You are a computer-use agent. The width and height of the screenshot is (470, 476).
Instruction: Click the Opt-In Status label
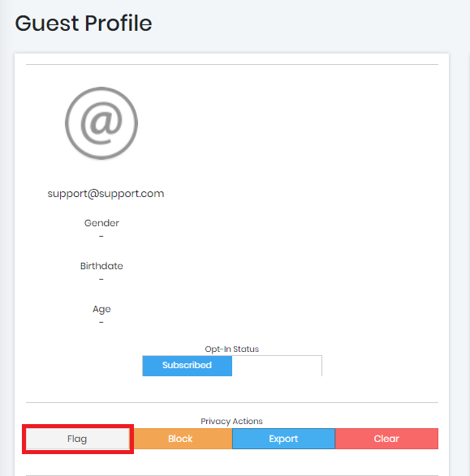coord(232,349)
